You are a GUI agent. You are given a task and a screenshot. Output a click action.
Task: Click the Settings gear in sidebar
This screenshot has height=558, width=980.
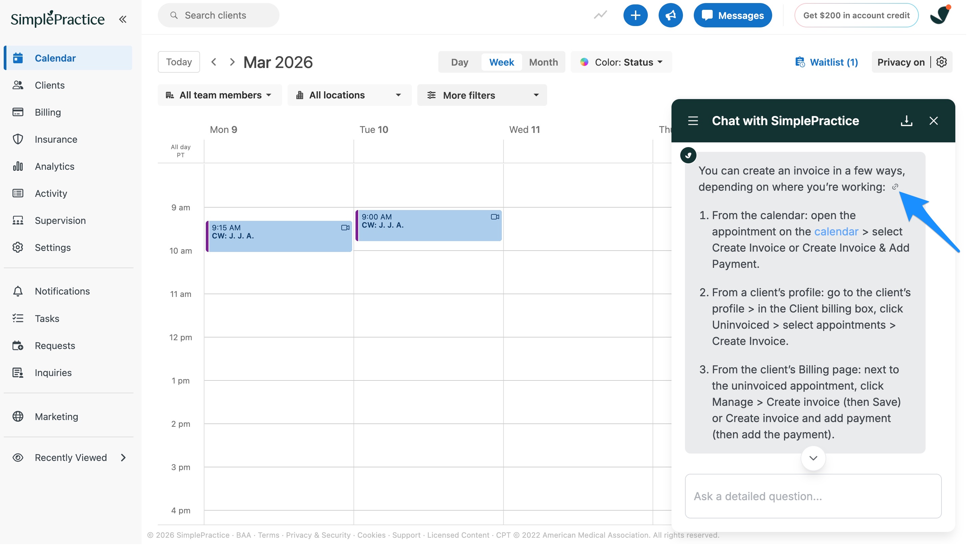pos(18,248)
